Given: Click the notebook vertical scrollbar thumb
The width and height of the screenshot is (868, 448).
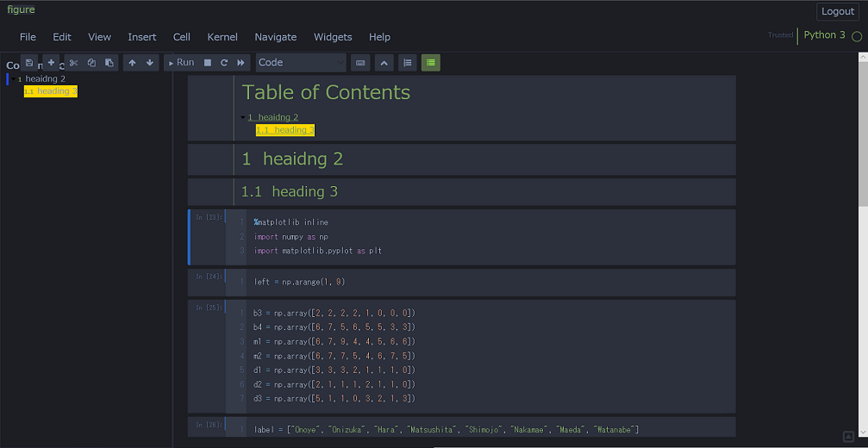Looking at the screenshot, I should tap(863, 134).
